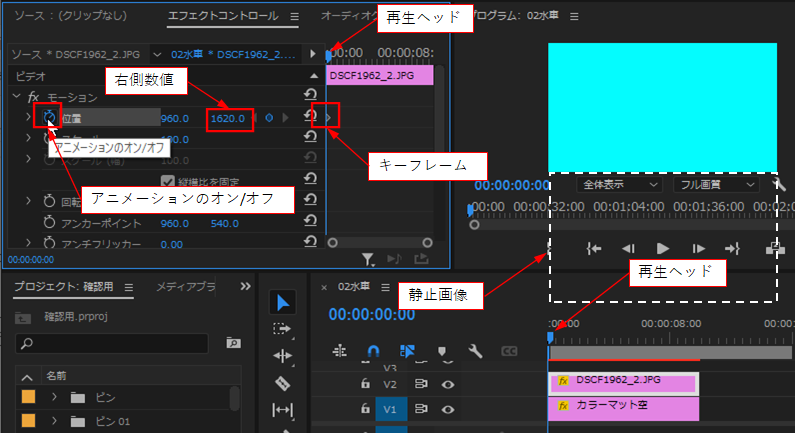This screenshot has width=795, height=433.
Task: Toggle timeline Snap magnet icon
Action: pos(373,351)
